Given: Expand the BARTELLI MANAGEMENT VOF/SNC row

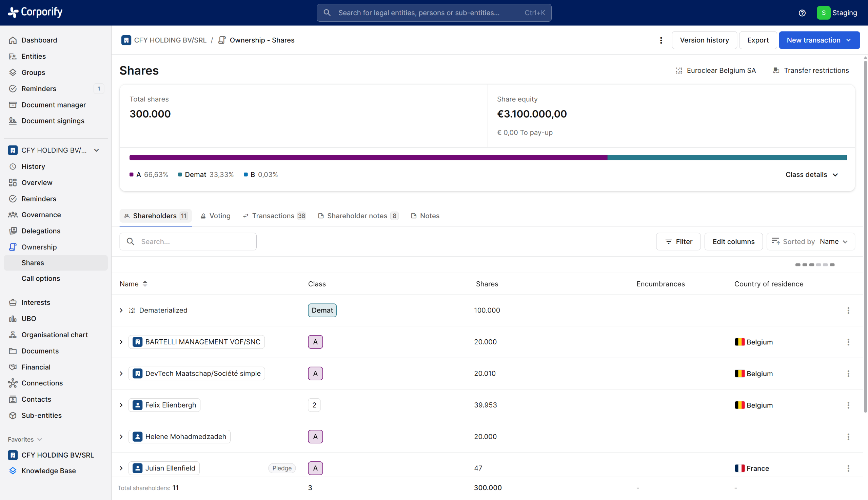Looking at the screenshot, I should (121, 342).
